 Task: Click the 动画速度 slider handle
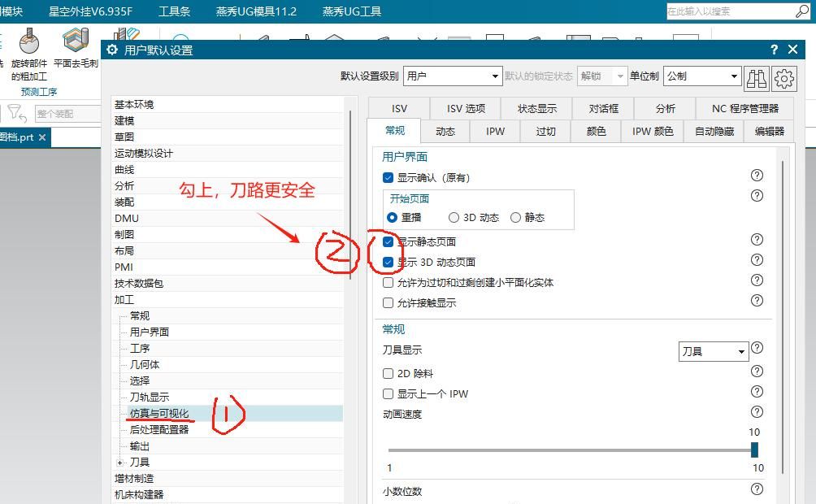pos(753,450)
